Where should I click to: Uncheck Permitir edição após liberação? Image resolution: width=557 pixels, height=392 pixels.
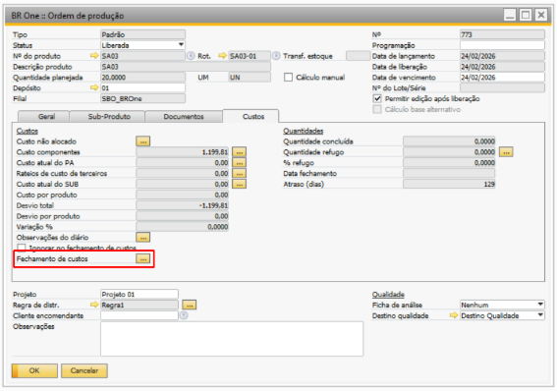pos(377,99)
